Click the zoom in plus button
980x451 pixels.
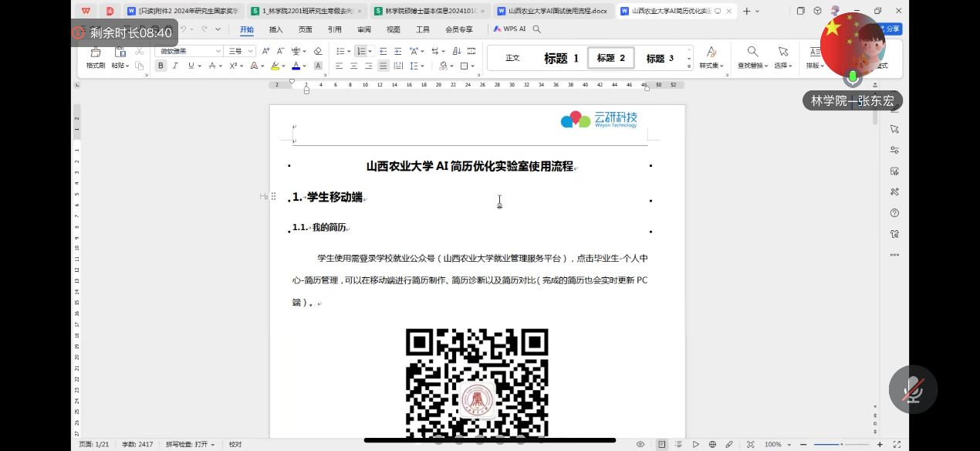[x=880, y=444]
